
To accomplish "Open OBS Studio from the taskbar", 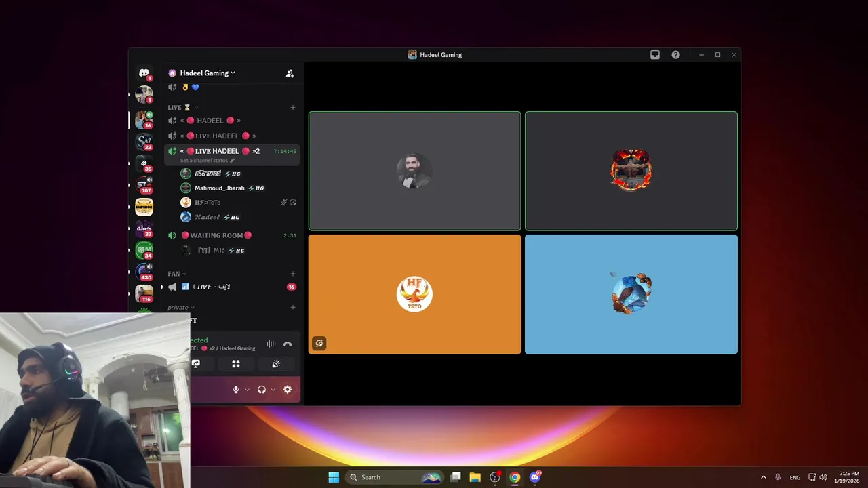I will click(495, 477).
